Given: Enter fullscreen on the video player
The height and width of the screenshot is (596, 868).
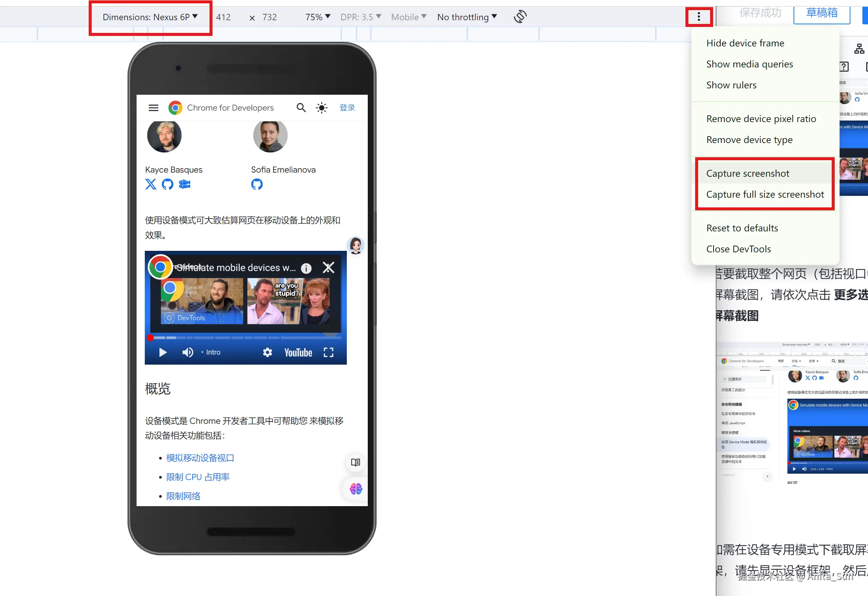Looking at the screenshot, I should (328, 352).
